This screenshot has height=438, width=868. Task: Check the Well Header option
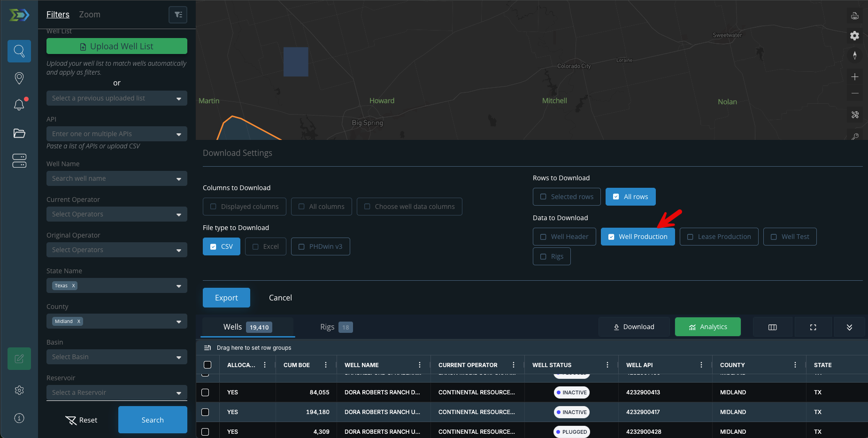coord(564,237)
